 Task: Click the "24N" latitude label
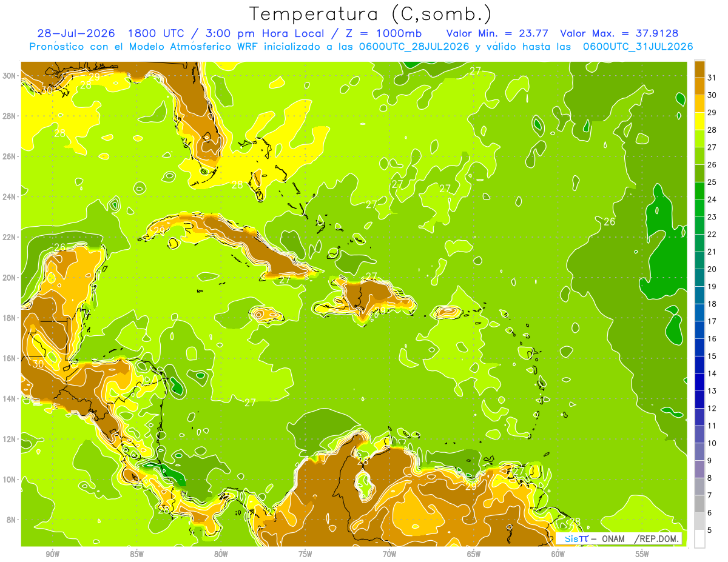pos(10,196)
